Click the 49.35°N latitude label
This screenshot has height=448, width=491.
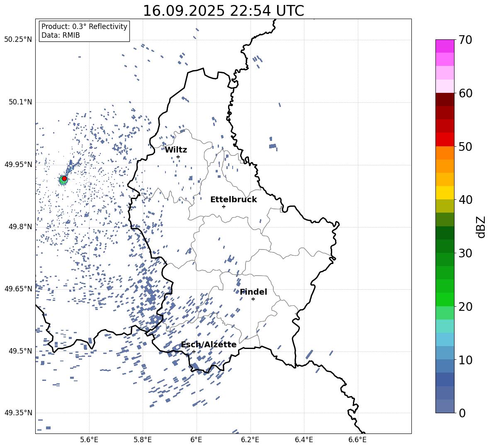pos(18,413)
